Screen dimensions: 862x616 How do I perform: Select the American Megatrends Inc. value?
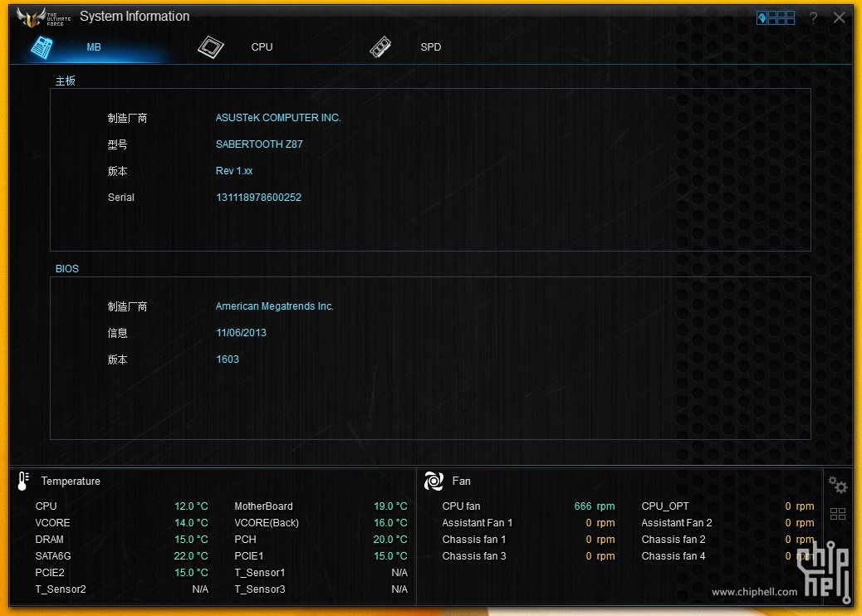(274, 306)
